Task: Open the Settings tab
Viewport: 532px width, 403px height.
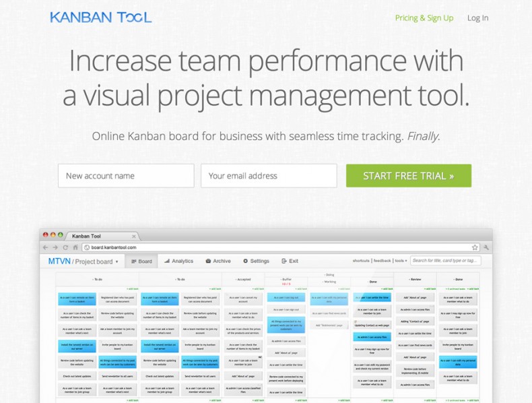Action: point(256,261)
